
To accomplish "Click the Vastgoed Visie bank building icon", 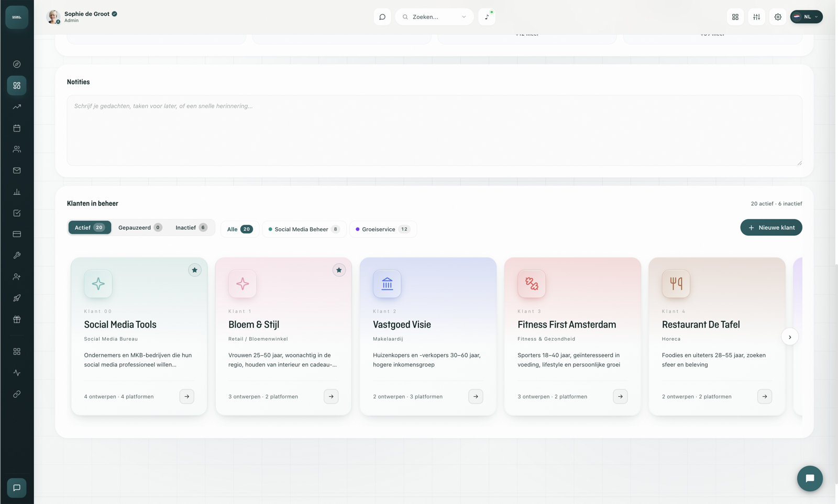I will (x=387, y=284).
